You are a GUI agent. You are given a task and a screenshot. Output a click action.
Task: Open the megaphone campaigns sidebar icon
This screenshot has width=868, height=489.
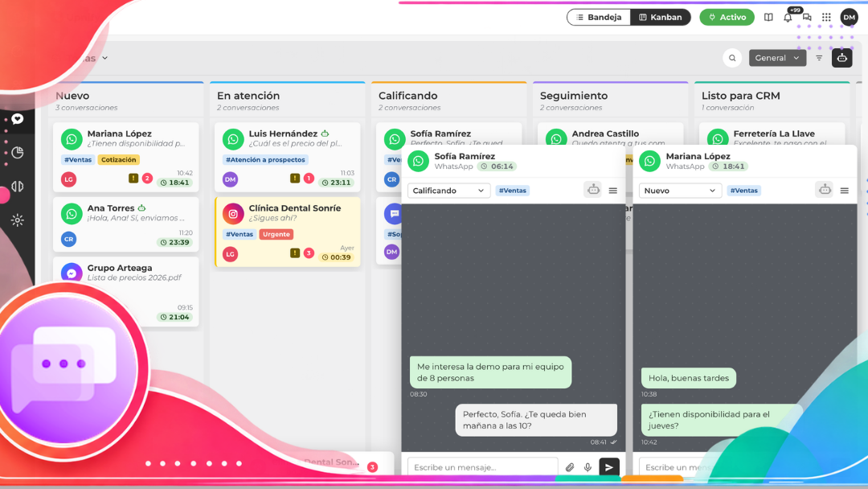click(x=18, y=186)
